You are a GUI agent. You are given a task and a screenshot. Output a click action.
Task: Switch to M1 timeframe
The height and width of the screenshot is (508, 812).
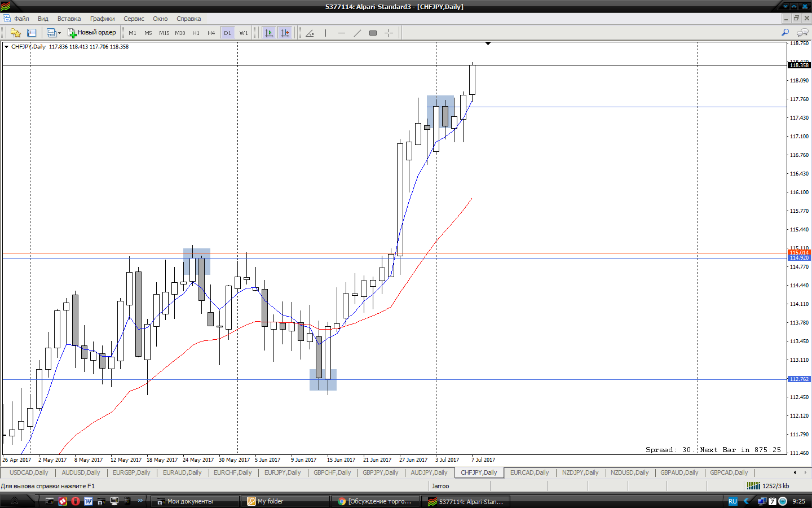pos(133,33)
